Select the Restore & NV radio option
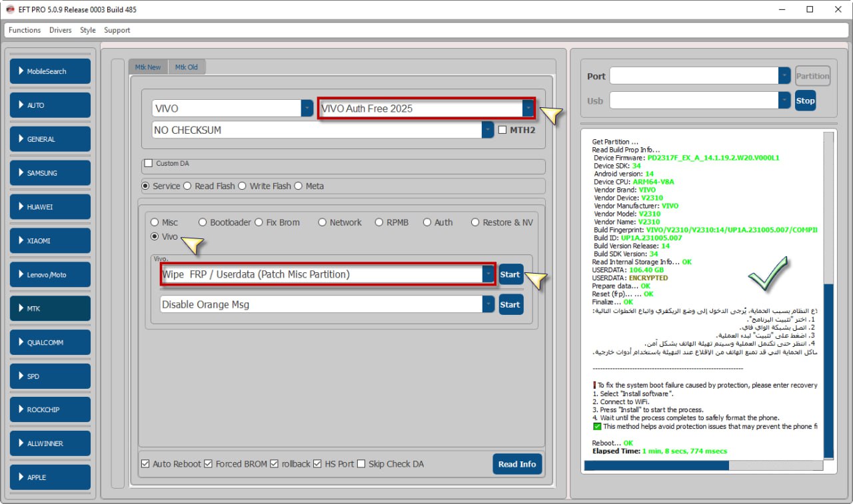 [475, 222]
